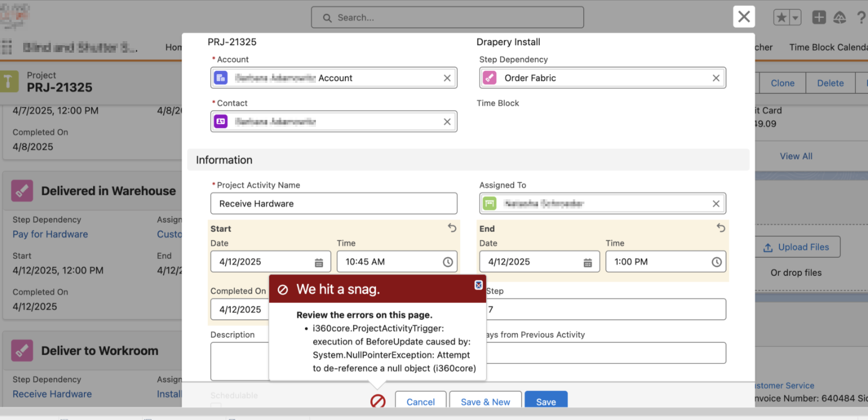This screenshot has height=420, width=868.
Task: Click the Assigned To user icon
Action: click(x=490, y=204)
